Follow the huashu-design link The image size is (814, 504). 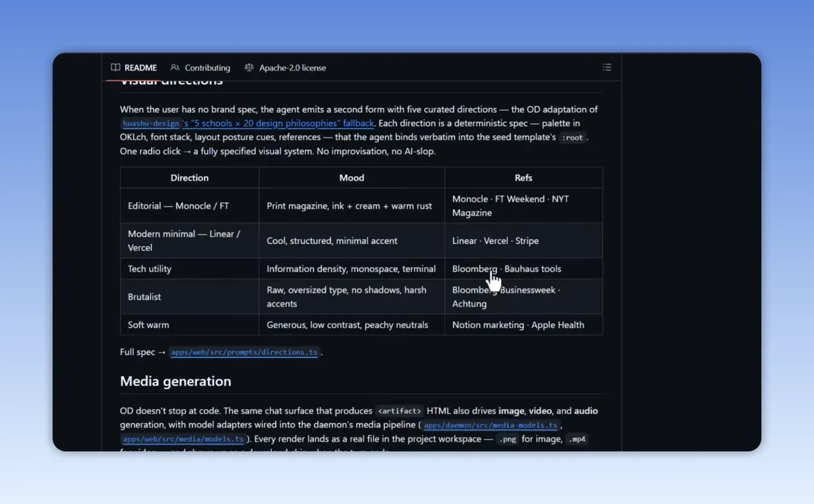[x=151, y=124]
